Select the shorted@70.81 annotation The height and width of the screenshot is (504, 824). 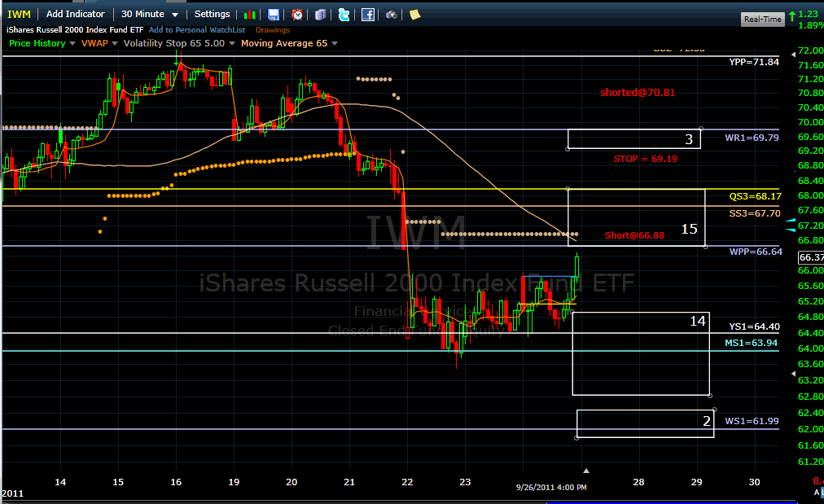pos(638,93)
